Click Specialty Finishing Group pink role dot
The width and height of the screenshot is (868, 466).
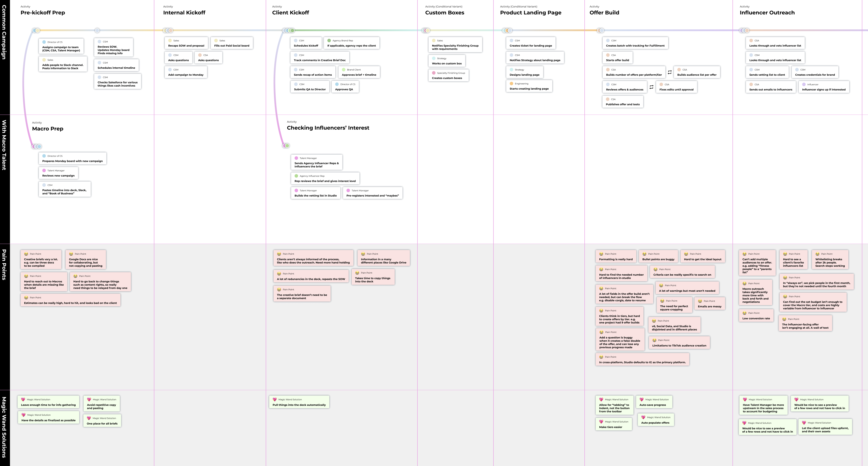pos(434,73)
